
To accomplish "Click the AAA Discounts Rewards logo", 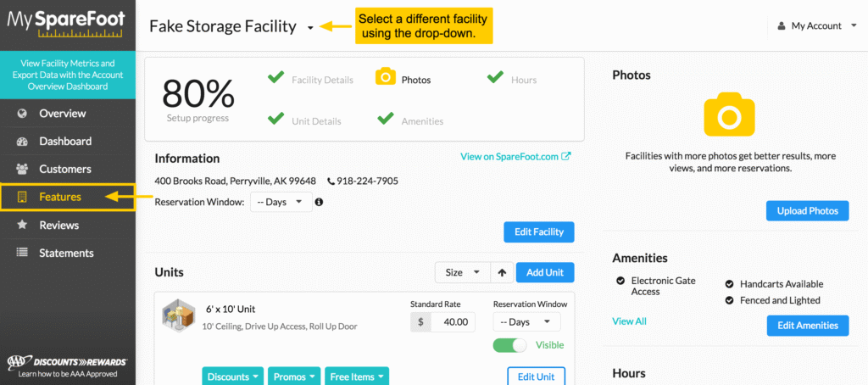I will (67, 365).
